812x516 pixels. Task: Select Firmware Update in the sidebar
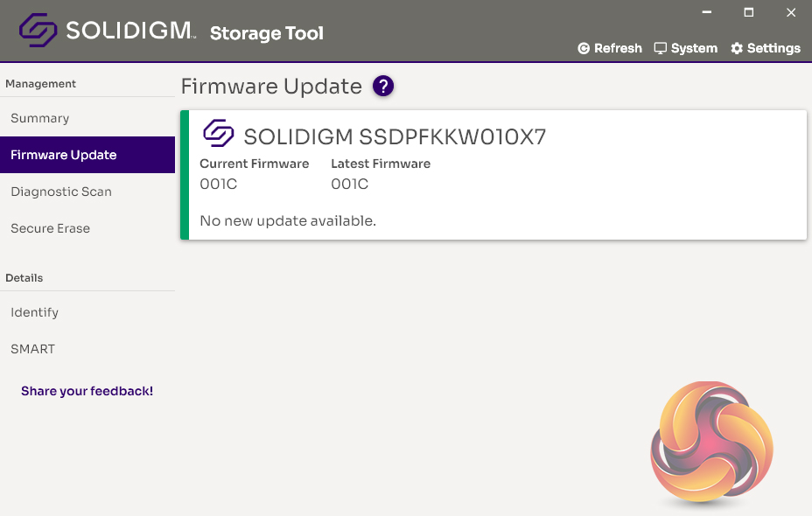coord(64,155)
